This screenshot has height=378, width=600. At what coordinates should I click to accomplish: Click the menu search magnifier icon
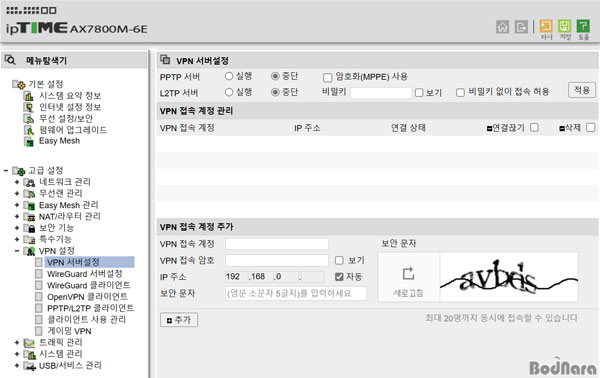pos(10,60)
